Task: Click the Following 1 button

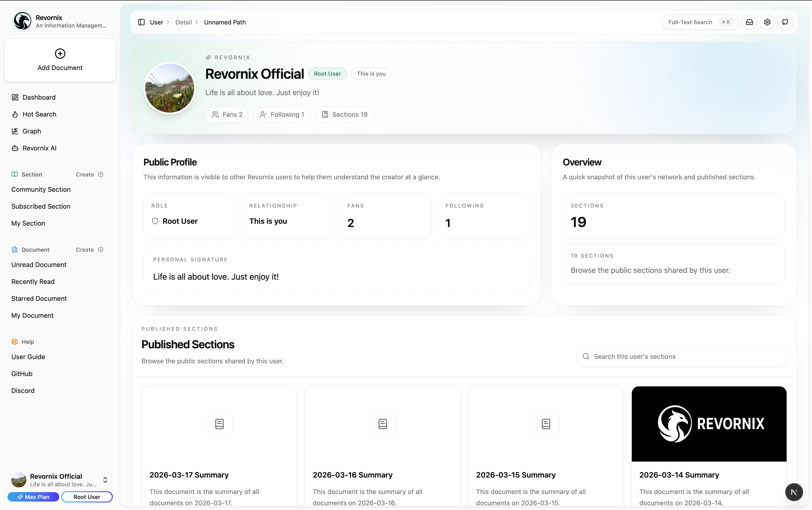Action: (x=282, y=115)
